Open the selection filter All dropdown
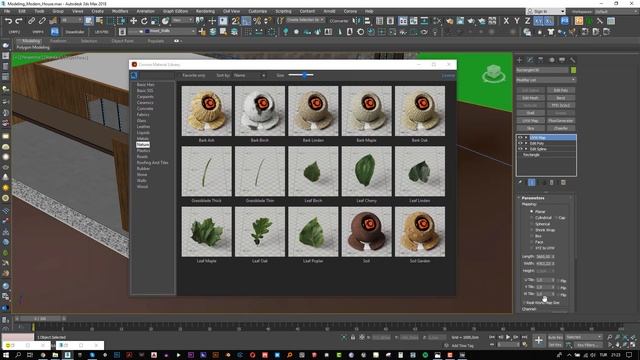640x360 pixels. (71, 20)
